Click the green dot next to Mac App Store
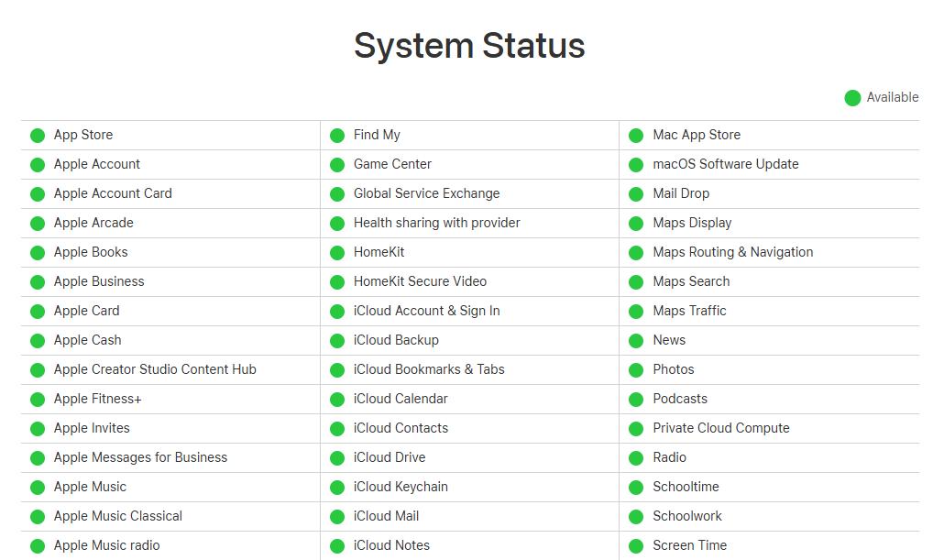The height and width of the screenshot is (560, 933). [636, 136]
